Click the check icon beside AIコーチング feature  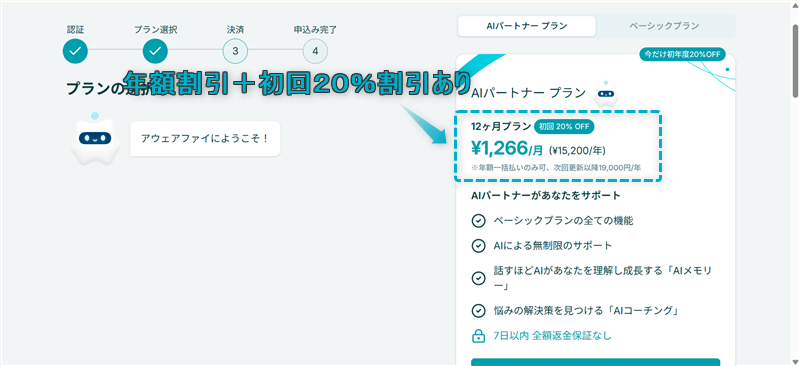pyautogui.click(x=478, y=311)
